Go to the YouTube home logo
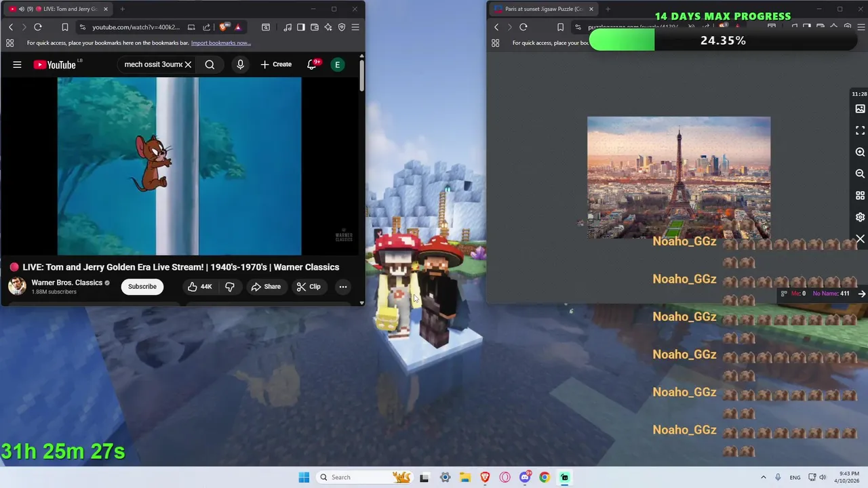 click(x=54, y=64)
